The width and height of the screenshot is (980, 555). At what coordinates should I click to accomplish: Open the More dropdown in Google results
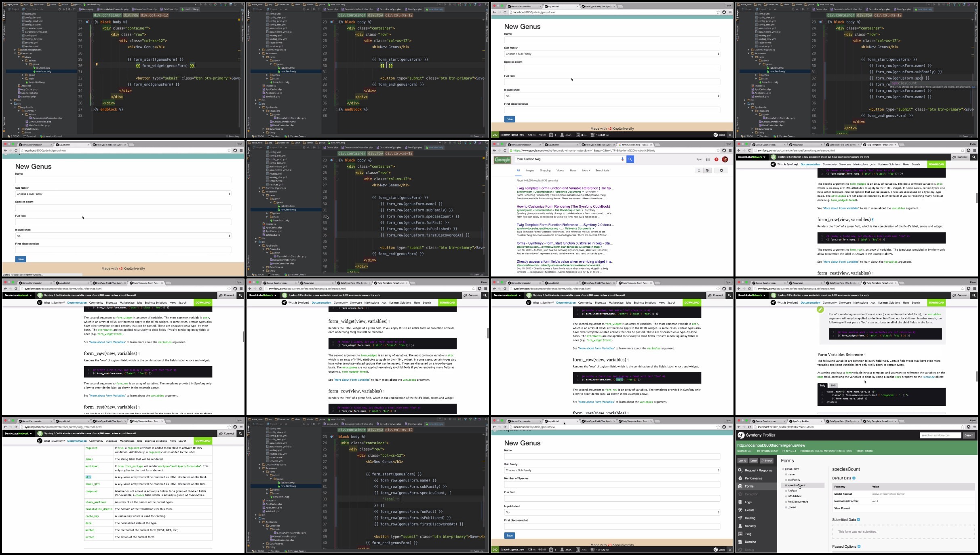coord(586,171)
